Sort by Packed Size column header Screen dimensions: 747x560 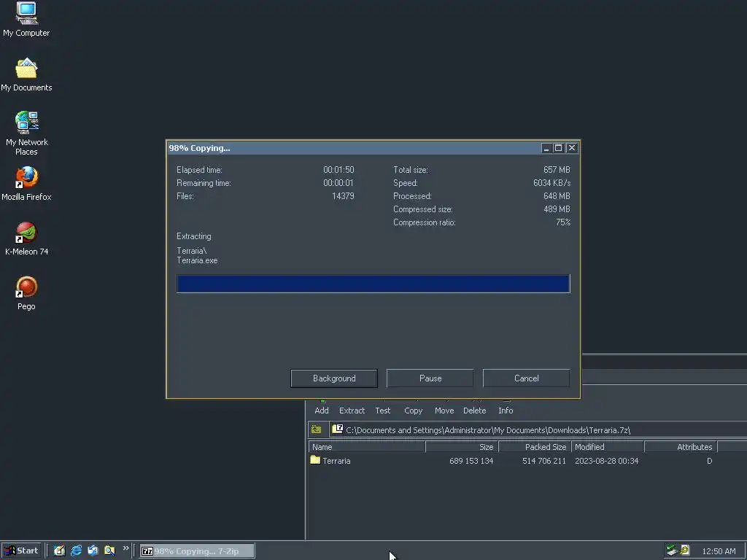coord(535,447)
